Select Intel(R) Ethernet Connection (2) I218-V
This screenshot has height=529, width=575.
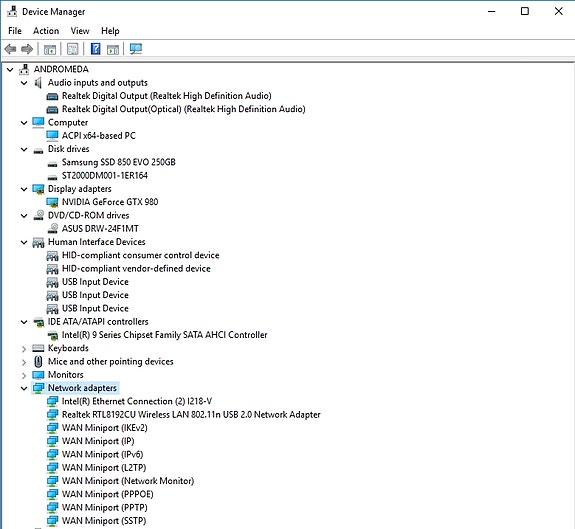click(137, 401)
